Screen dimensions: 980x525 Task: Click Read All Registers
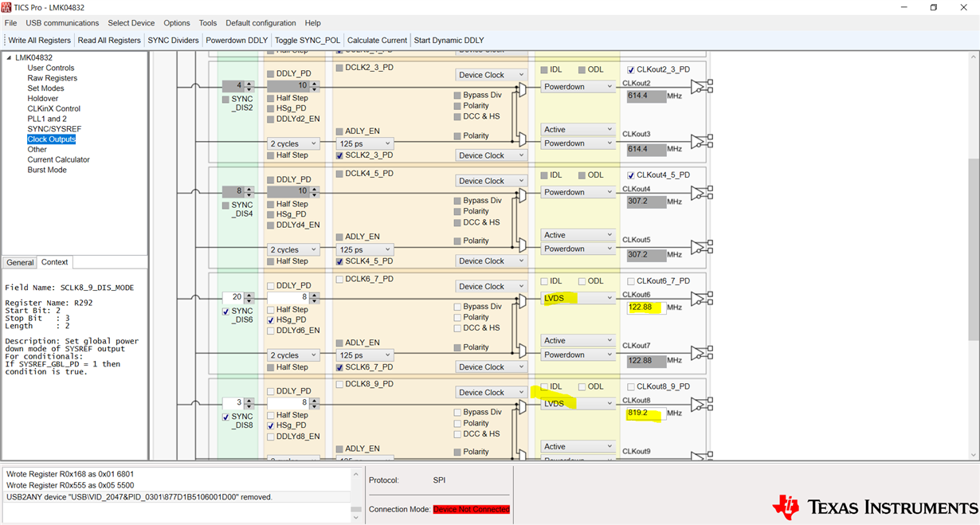[109, 40]
